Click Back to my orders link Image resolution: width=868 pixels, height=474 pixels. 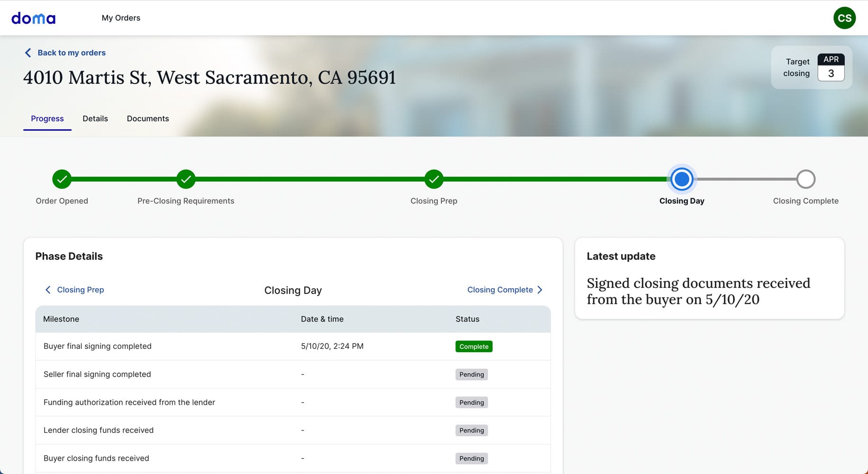71,53
